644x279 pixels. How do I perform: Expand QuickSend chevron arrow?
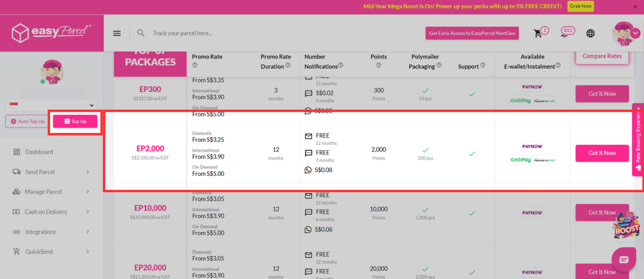[88, 251]
